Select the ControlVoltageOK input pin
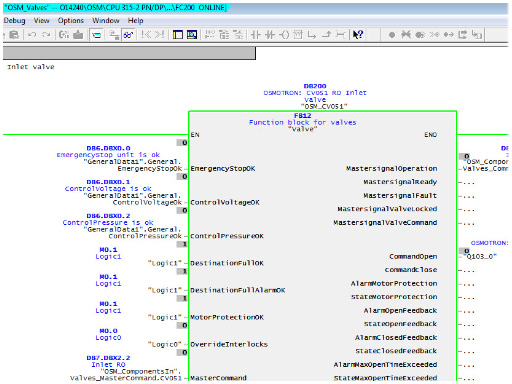 pyautogui.click(x=225, y=202)
